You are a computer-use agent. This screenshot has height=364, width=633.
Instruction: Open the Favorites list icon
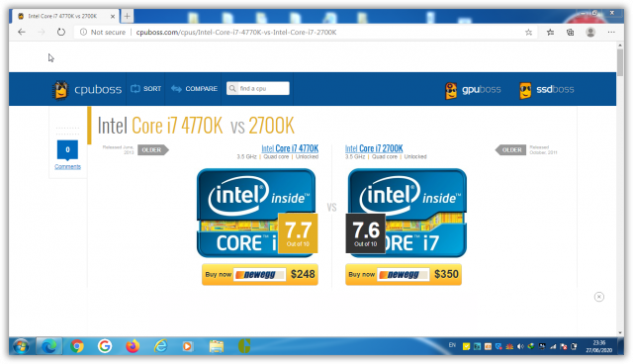pyautogui.click(x=550, y=33)
